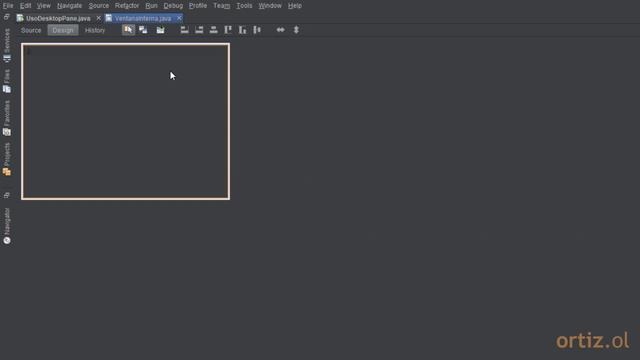Switch to Source view

coord(31,30)
